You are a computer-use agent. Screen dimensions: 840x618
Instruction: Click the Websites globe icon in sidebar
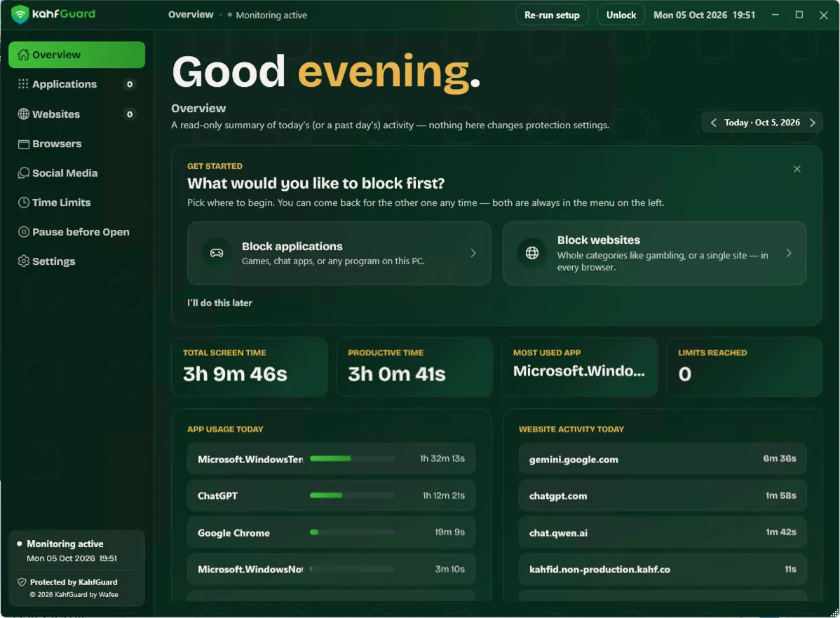coord(23,114)
